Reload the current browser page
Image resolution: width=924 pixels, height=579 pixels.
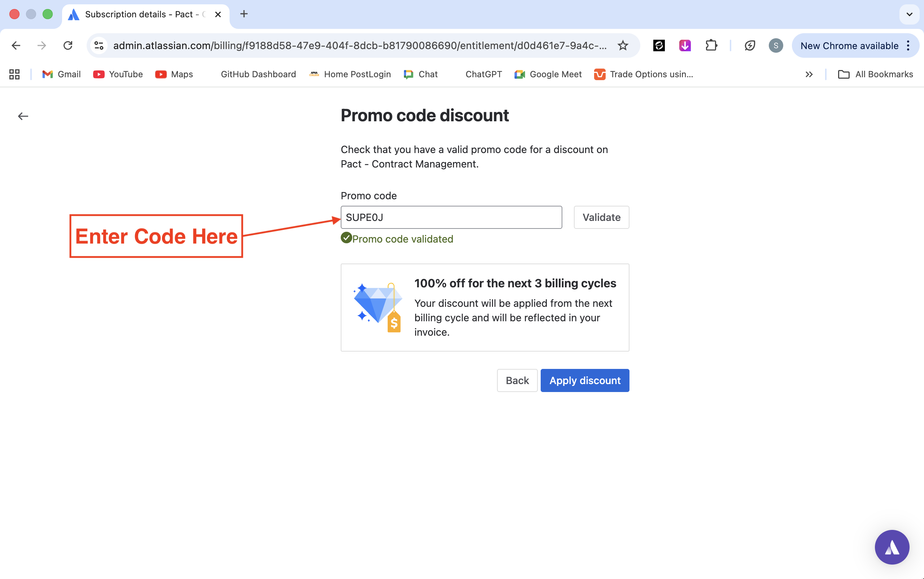coord(68,45)
